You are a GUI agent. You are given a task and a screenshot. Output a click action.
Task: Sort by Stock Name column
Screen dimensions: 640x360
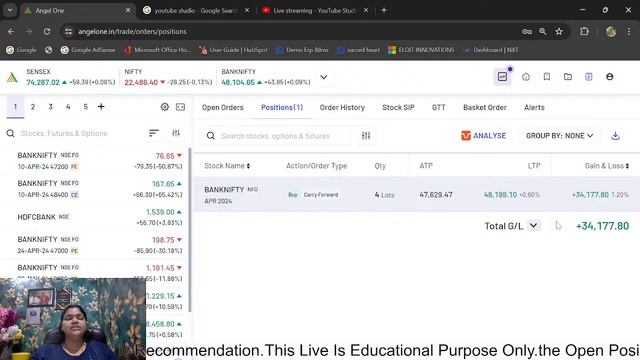click(x=227, y=166)
